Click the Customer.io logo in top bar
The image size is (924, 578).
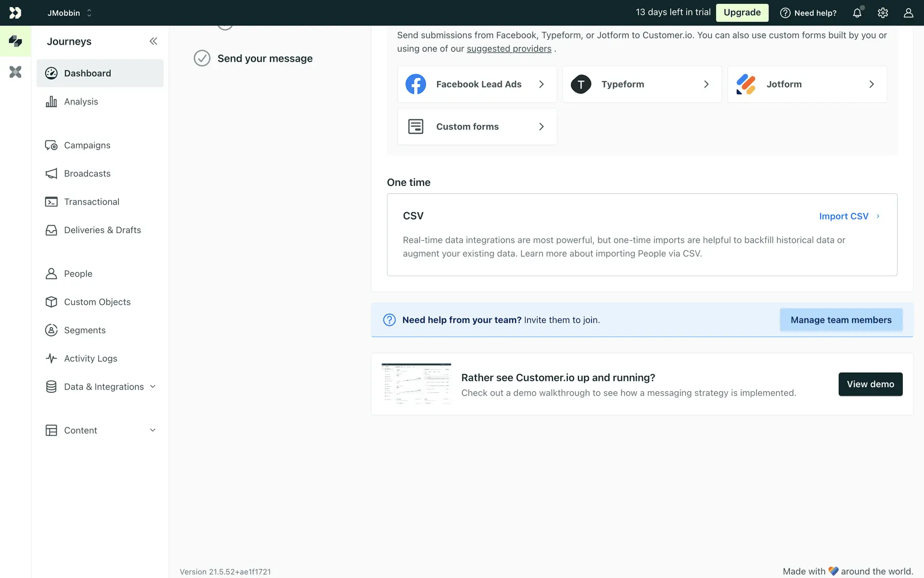15,13
